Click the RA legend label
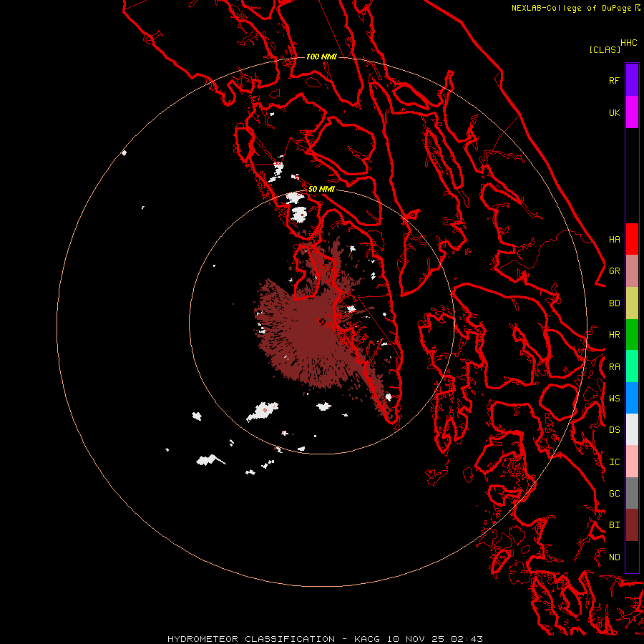644x644 pixels. [x=614, y=367]
